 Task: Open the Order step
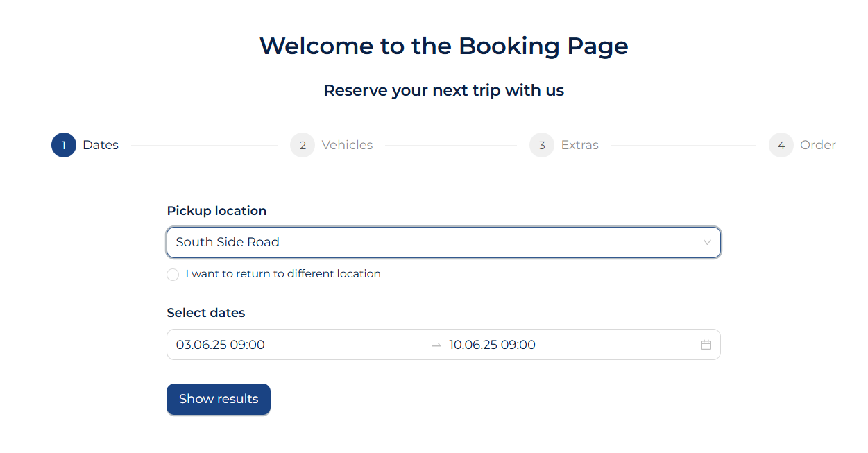(x=817, y=145)
